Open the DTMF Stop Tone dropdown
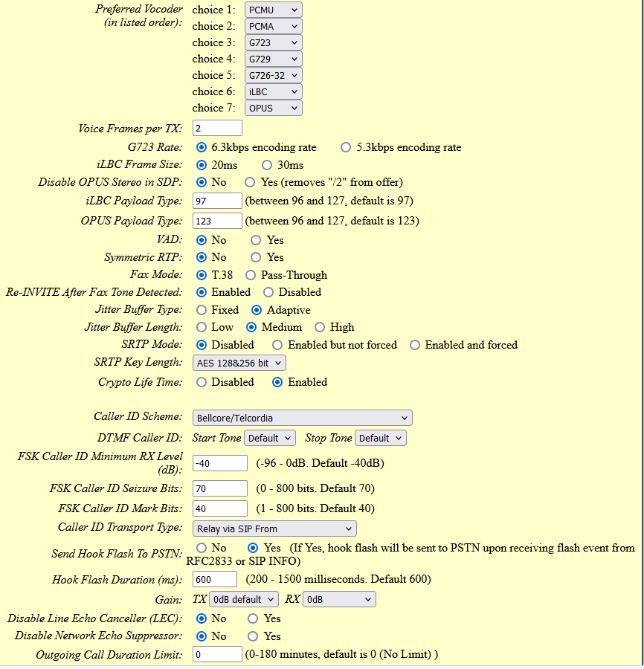644x669 pixels. tap(380, 438)
